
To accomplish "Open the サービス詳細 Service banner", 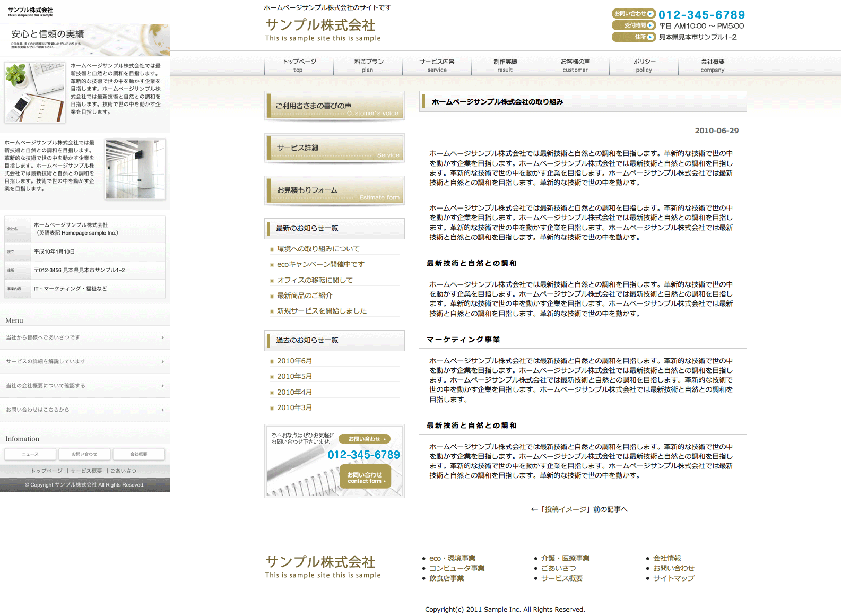I will tap(334, 148).
